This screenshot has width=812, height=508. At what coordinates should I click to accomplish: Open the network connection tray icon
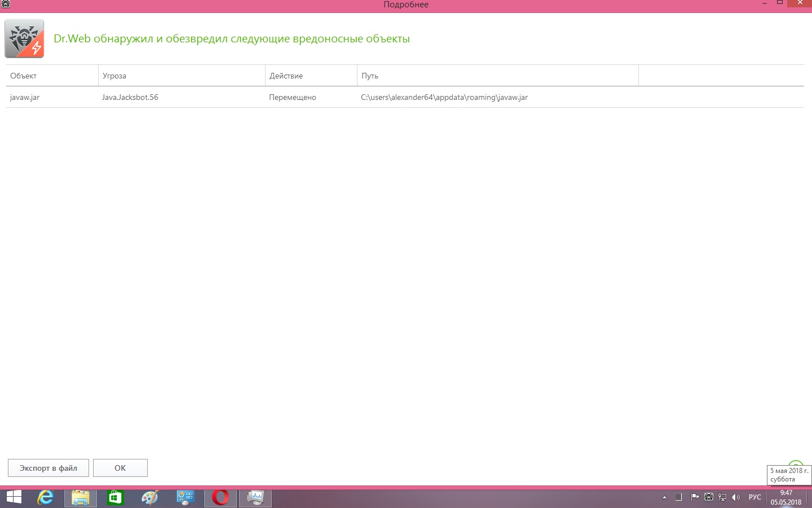[x=722, y=497]
